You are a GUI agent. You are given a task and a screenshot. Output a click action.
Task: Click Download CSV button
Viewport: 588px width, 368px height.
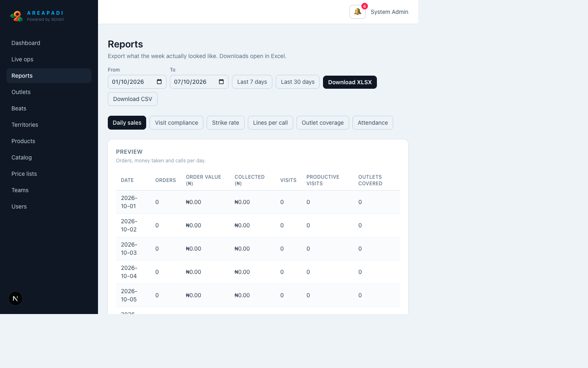coord(133,99)
